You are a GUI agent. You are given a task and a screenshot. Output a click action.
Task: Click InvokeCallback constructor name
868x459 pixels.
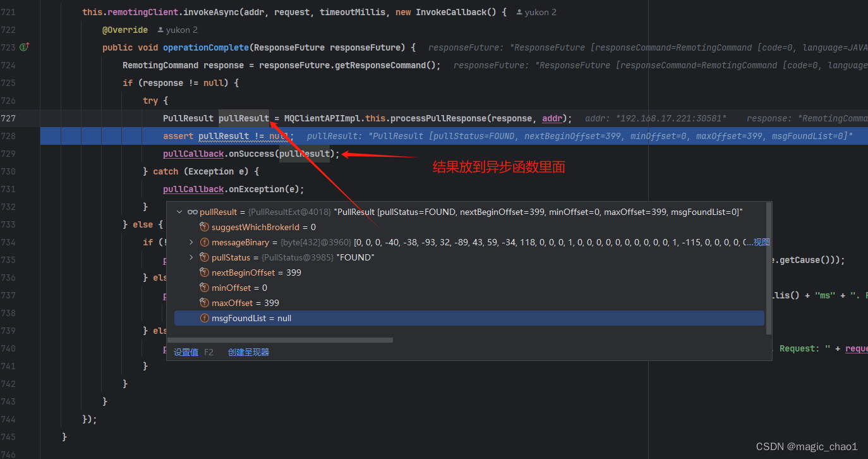pyautogui.click(x=451, y=12)
